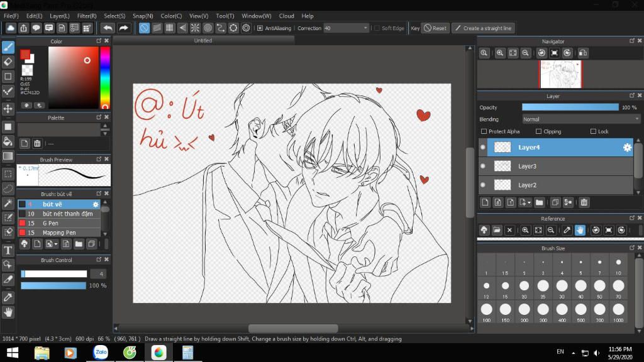This screenshot has height=362, width=644.
Task: Open Layer(L) menu
Action: (x=60, y=16)
